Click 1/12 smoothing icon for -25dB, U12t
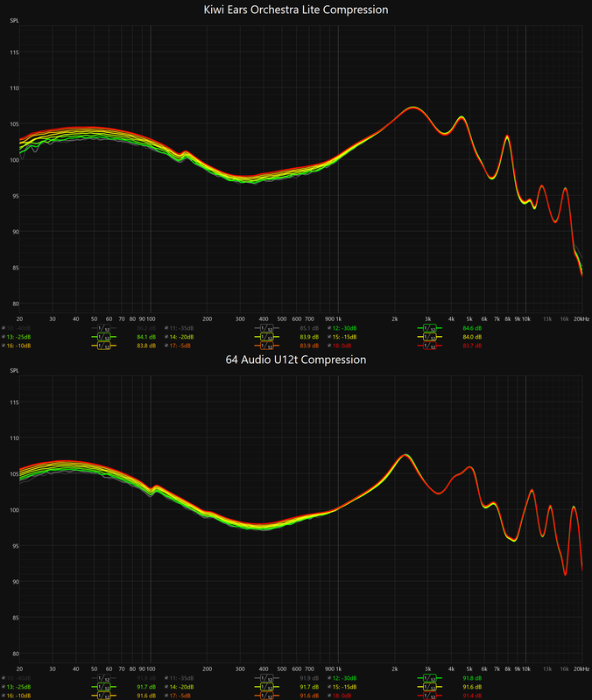The height and width of the screenshot is (700, 592). [103, 687]
